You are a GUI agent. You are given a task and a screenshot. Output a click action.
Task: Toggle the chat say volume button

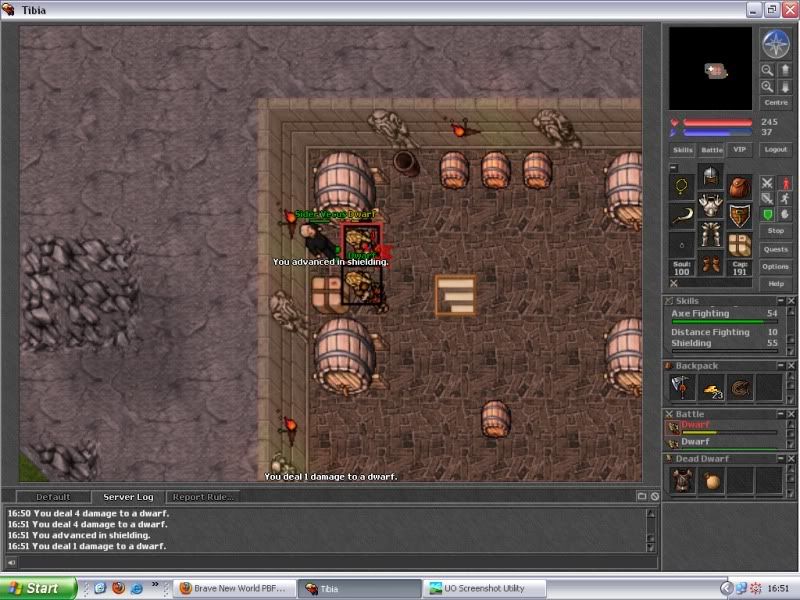(11, 562)
